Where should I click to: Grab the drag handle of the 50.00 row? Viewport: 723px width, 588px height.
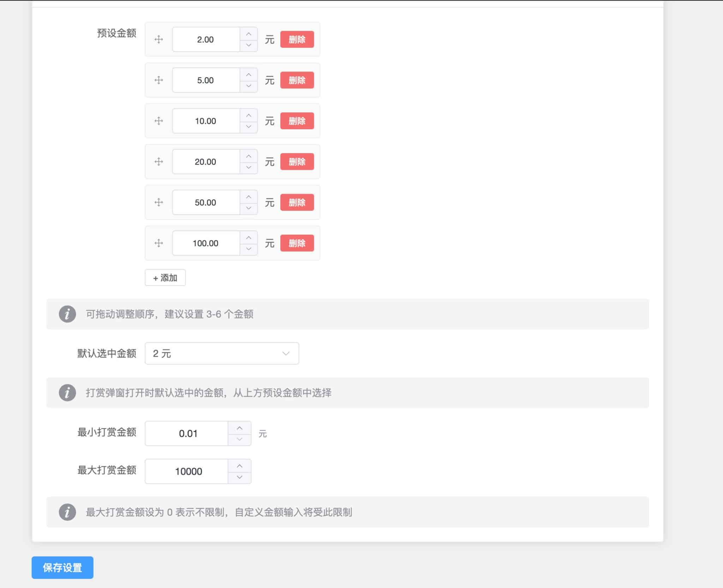click(x=159, y=202)
